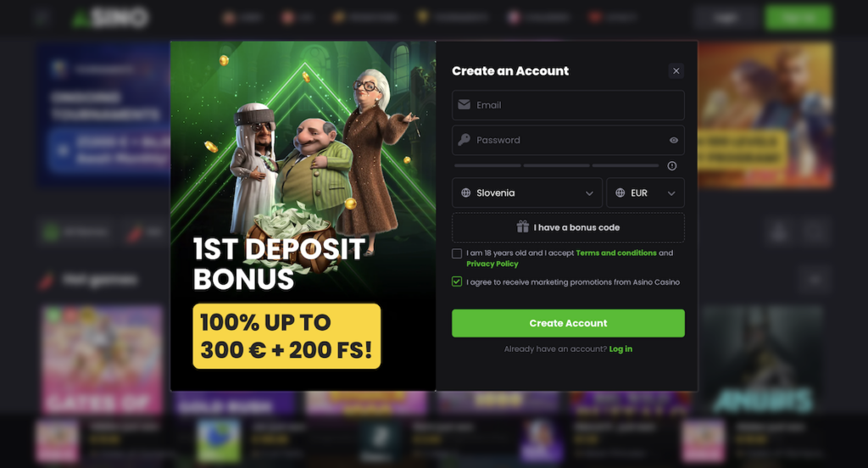868x468 pixels.
Task: Open the Slovenia country dropdown
Action: point(527,192)
